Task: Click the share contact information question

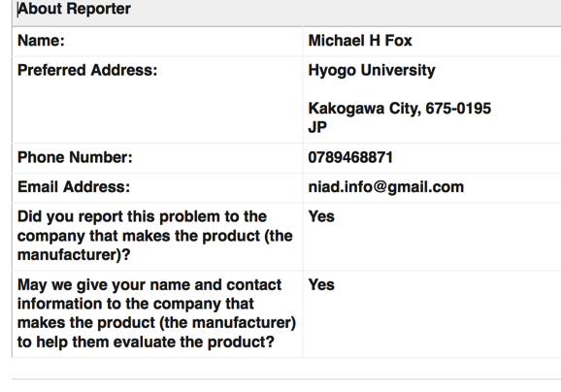Action: coord(156,313)
